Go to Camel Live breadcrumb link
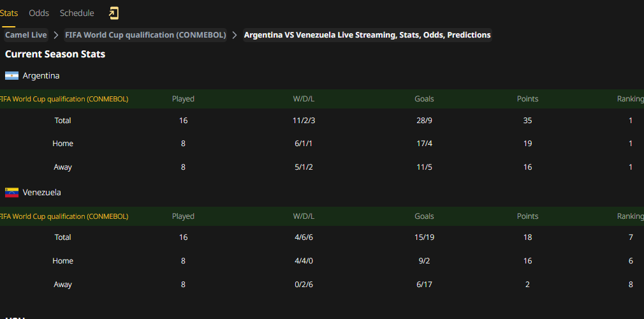This screenshot has height=319, width=644. click(x=26, y=35)
